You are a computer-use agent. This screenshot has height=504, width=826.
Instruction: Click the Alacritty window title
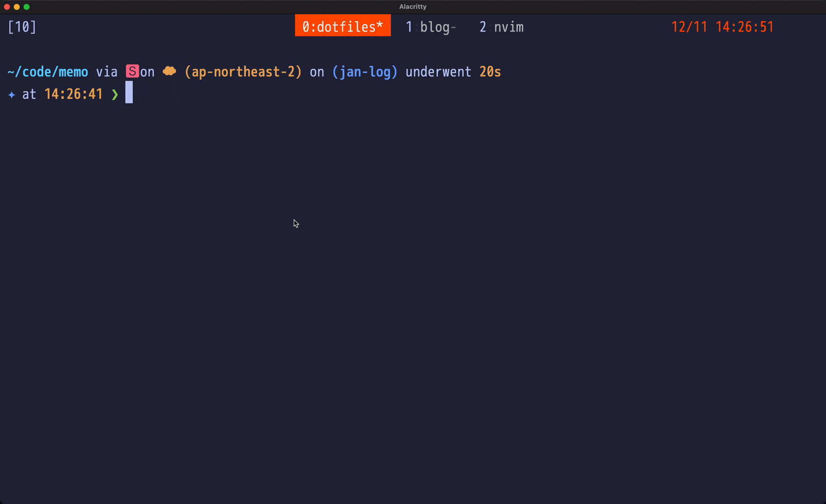tap(413, 7)
